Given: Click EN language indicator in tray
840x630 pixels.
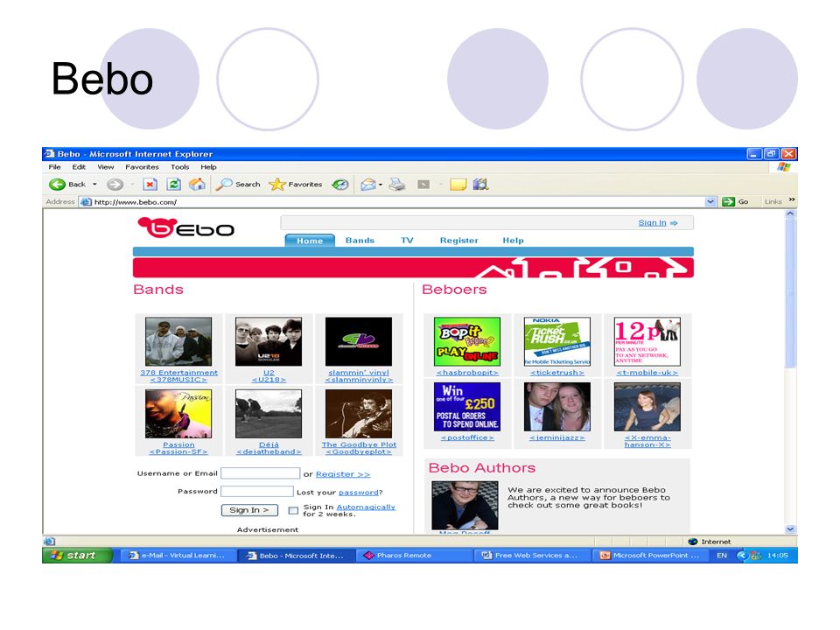Looking at the screenshot, I should coord(722,556).
